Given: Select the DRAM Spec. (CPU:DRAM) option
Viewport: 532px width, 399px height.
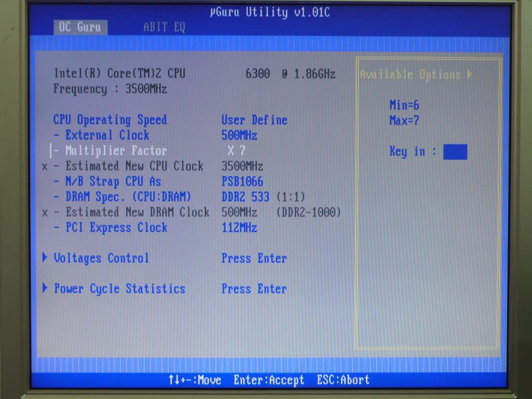Looking at the screenshot, I should click(x=128, y=197).
